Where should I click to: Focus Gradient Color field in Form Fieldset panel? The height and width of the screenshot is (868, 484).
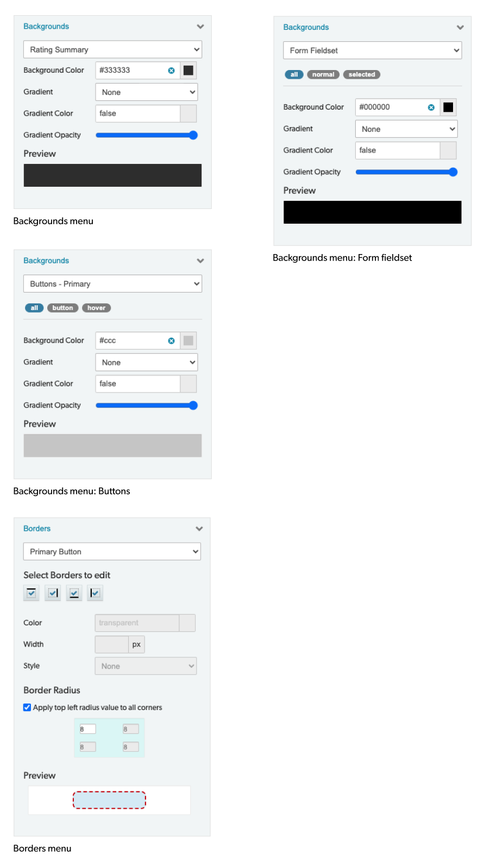398,150
